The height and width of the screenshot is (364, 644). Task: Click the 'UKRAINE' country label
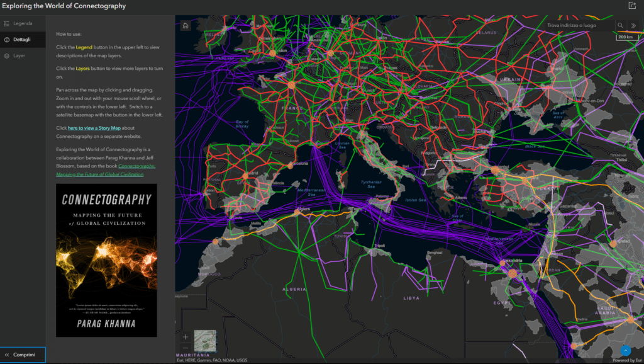(511, 79)
